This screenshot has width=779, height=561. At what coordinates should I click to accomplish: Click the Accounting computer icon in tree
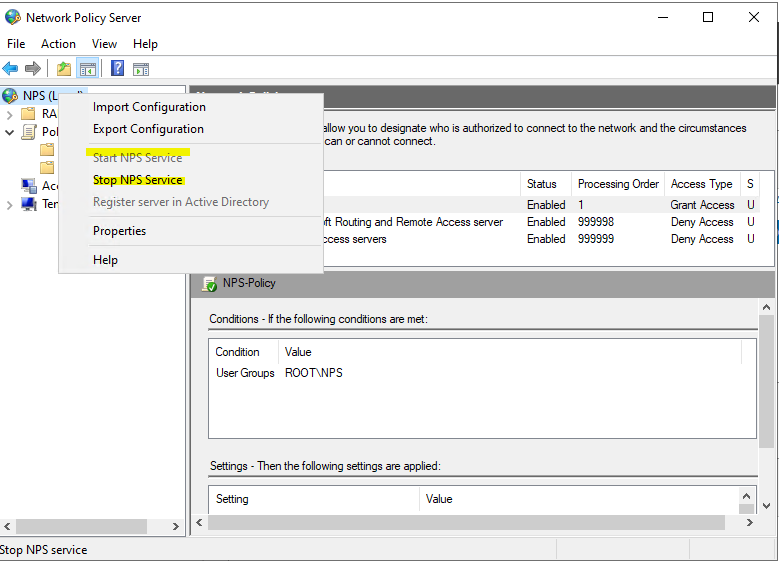pos(28,186)
